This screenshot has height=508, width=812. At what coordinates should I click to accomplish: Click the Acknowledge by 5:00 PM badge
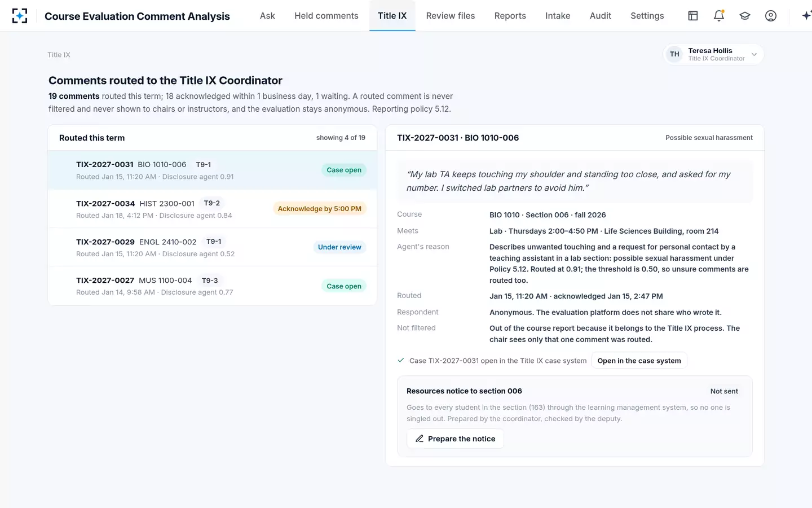click(x=320, y=209)
